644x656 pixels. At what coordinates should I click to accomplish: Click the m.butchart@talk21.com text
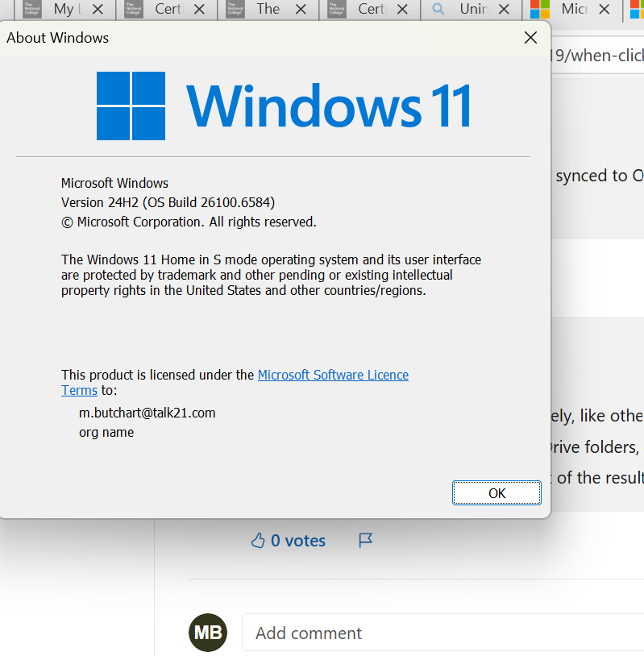147,413
